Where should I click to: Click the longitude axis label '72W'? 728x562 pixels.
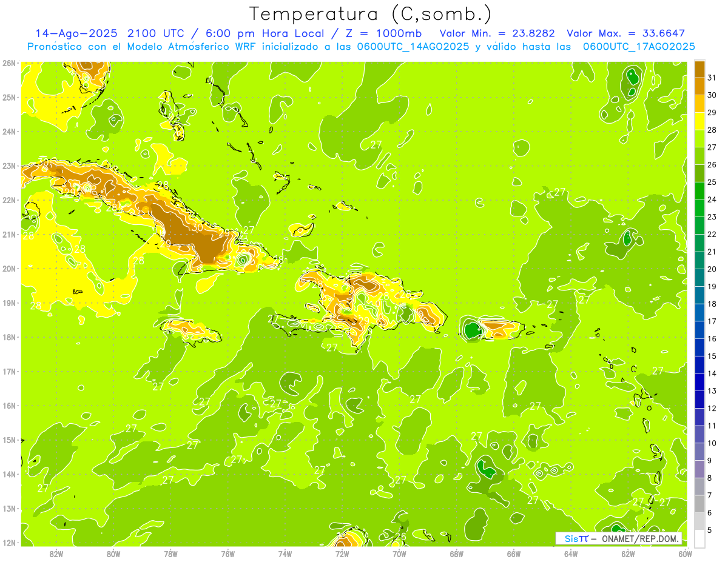click(342, 554)
